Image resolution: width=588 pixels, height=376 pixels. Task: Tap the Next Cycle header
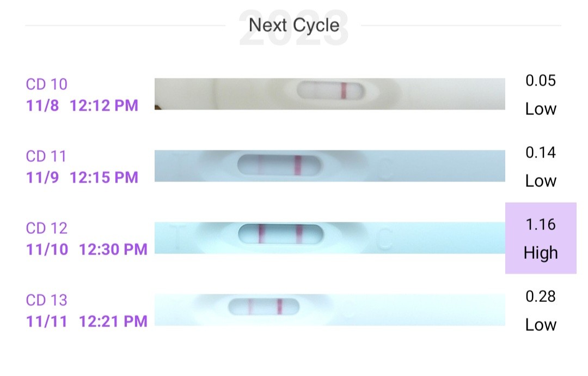[294, 25]
